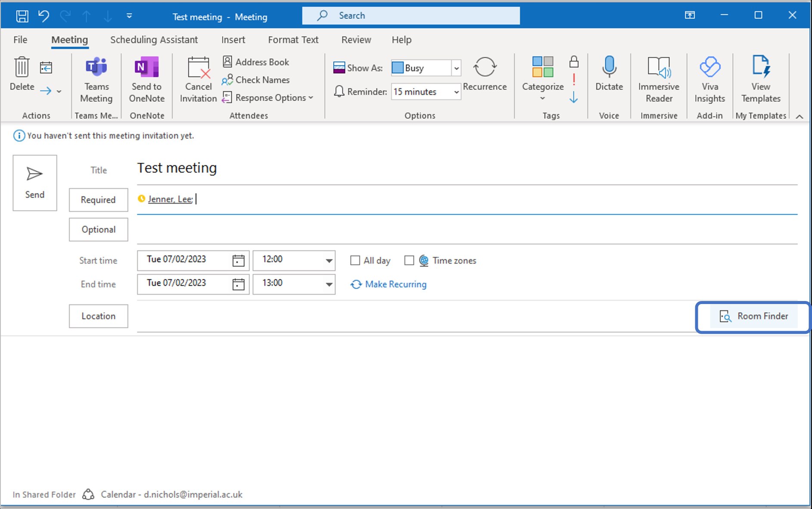Click the Recurrence icon in ribbon
The image size is (812, 509).
point(485,68)
